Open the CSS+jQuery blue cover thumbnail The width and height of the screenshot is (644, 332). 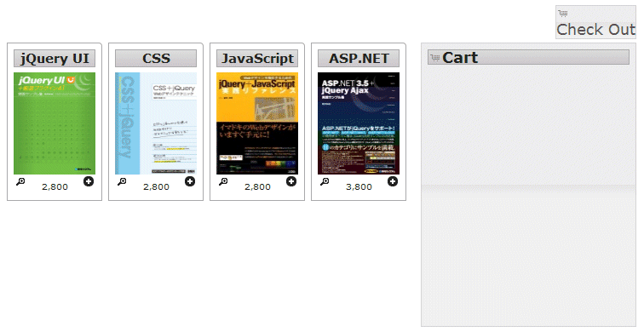[156, 123]
